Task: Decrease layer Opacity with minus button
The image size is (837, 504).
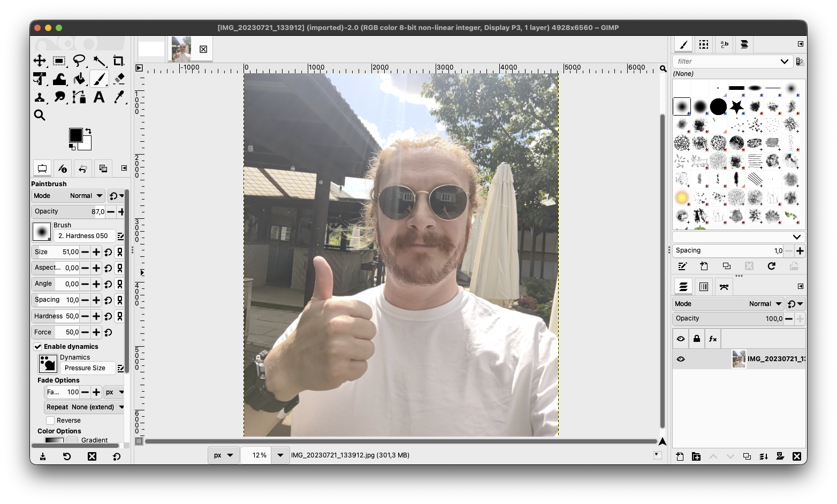Action: (x=789, y=319)
